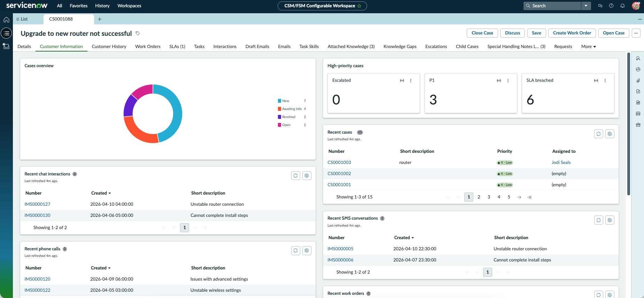Open the Favorites menu in top bar

click(x=79, y=6)
